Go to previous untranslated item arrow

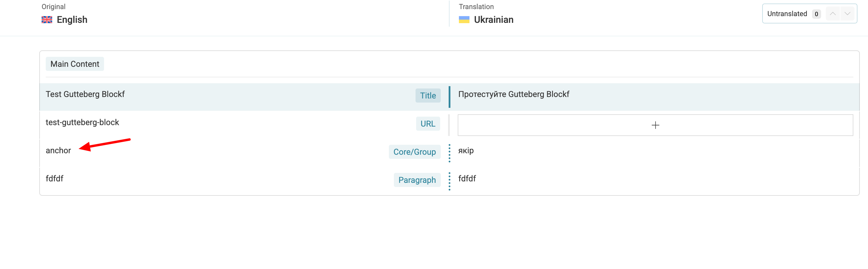tap(833, 14)
